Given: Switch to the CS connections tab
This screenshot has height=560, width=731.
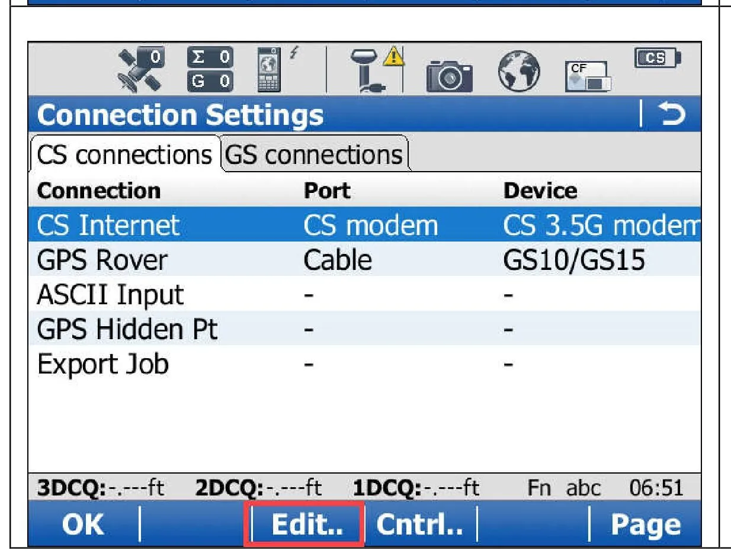Looking at the screenshot, I should 124,155.
